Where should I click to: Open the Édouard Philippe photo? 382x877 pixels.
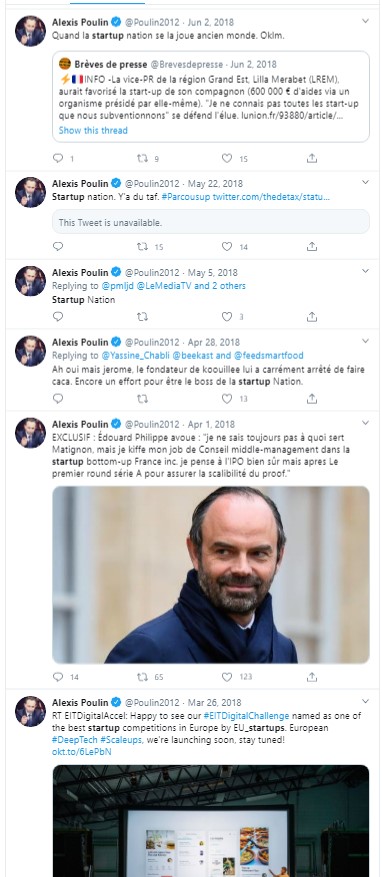[x=211, y=574]
